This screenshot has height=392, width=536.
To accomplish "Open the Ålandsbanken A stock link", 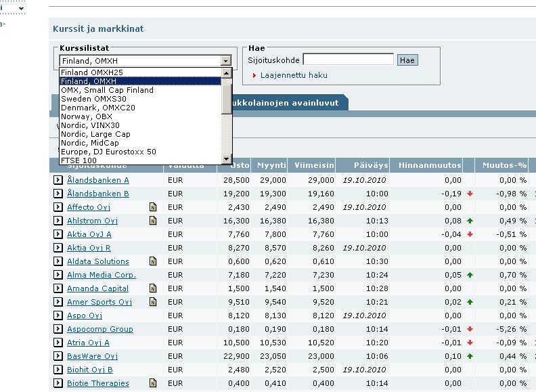I will coord(97,180).
